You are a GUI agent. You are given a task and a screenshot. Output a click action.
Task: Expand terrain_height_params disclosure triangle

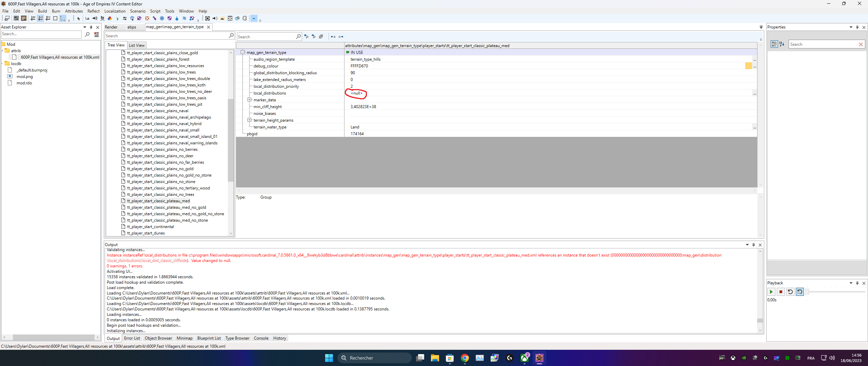250,120
